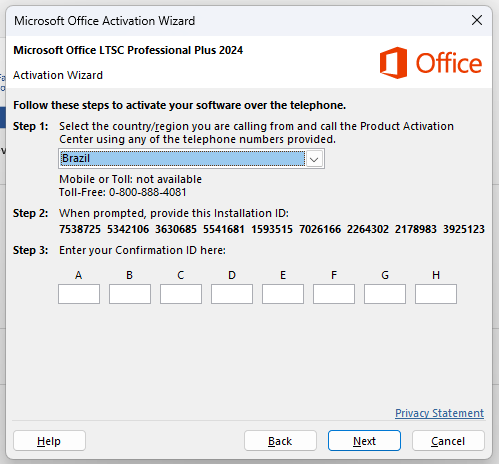The image size is (499, 464).
Task: Click the Microsoft Office Activation Wizard title bar
Action: [x=233, y=21]
